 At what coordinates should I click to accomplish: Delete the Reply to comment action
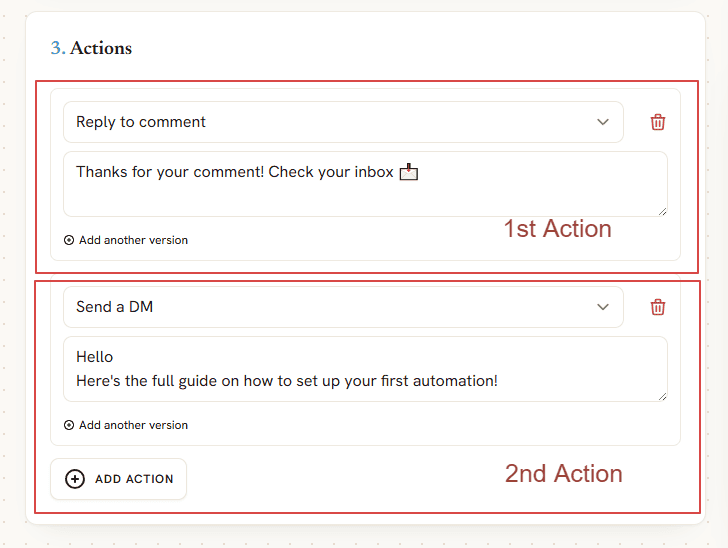(657, 122)
